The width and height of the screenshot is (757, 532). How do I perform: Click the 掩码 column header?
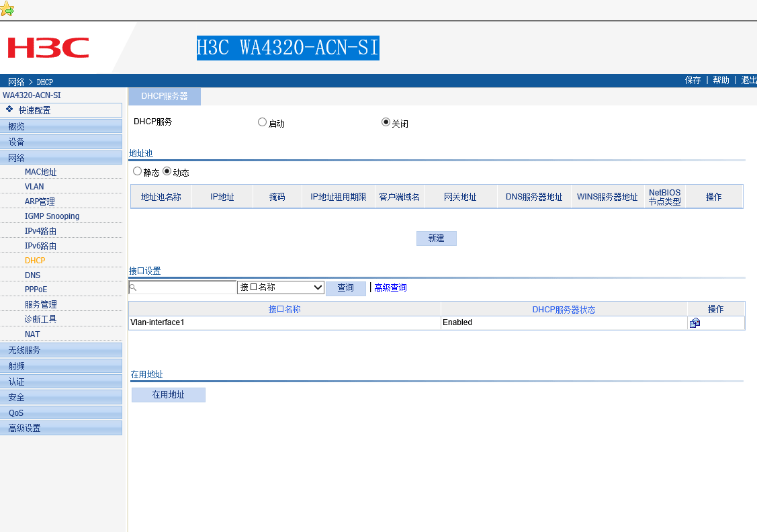click(x=277, y=197)
